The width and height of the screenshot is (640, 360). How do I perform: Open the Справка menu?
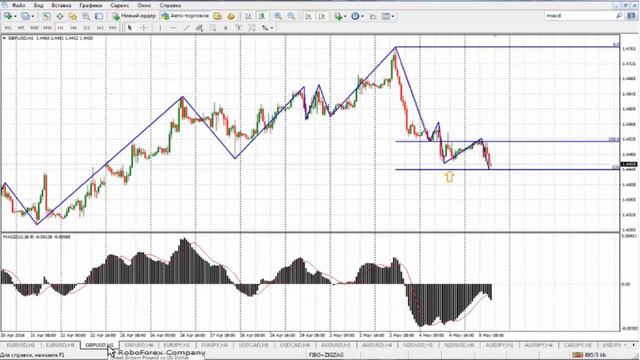(x=170, y=5)
